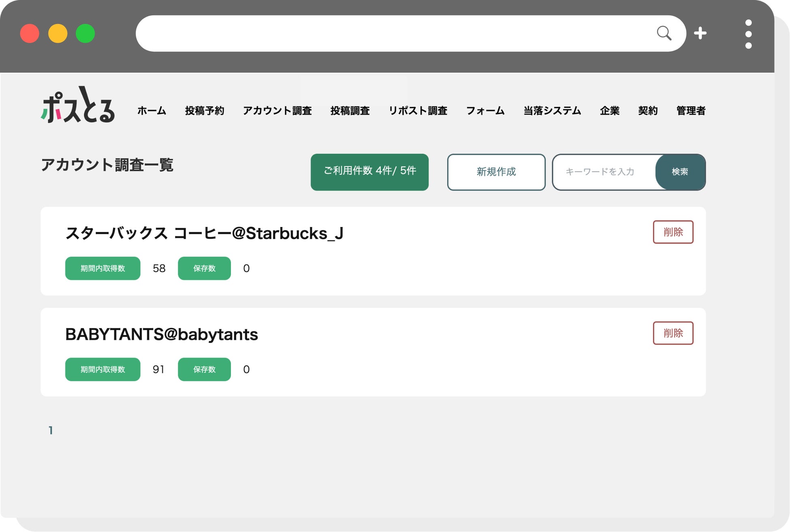Delete the BABYTANTS account entry

point(673,333)
